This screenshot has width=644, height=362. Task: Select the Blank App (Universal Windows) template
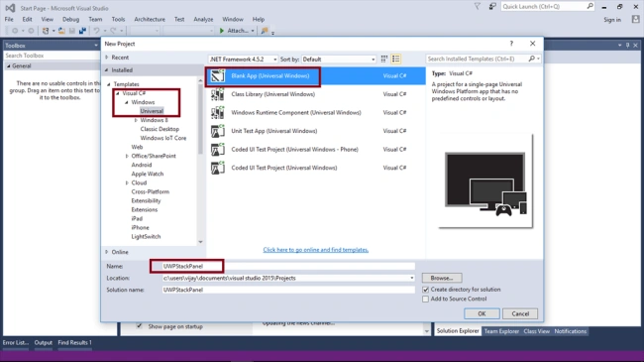(x=315, y=76)
